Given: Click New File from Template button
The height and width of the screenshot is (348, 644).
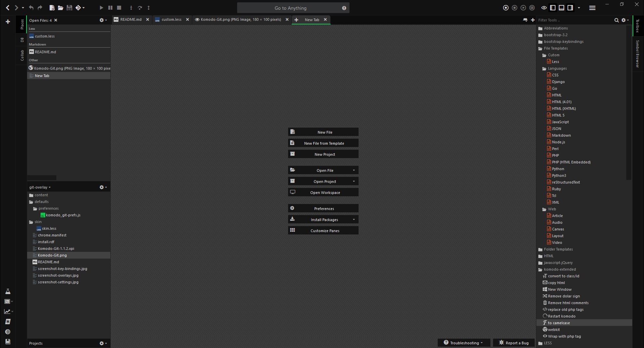Looking at the screenshot, I should pos(323,143).
